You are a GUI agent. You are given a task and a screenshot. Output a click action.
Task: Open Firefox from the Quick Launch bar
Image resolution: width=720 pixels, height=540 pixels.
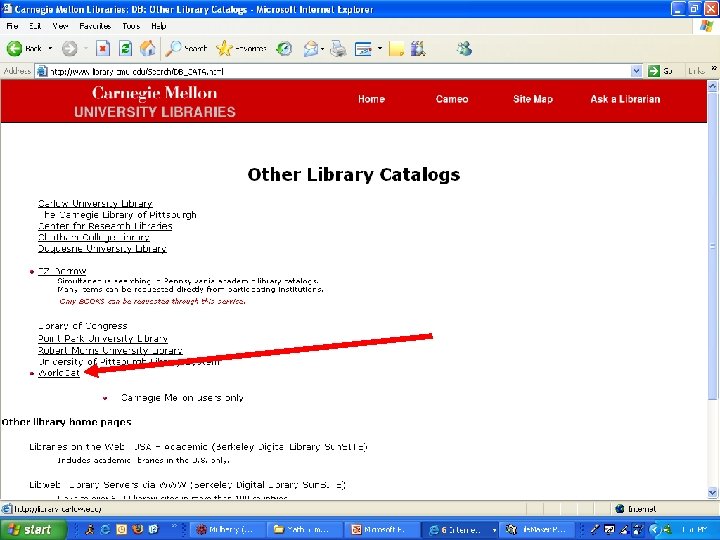pos(137,529)
